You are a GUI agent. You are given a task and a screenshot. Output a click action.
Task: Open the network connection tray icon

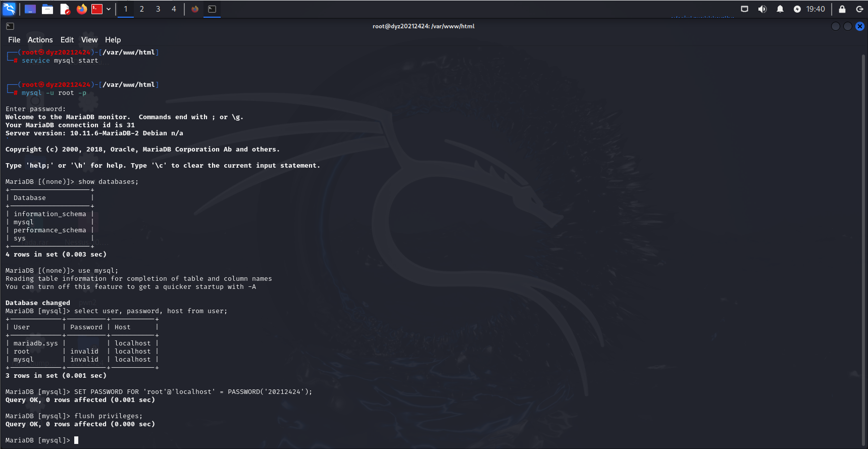[745, 9]
